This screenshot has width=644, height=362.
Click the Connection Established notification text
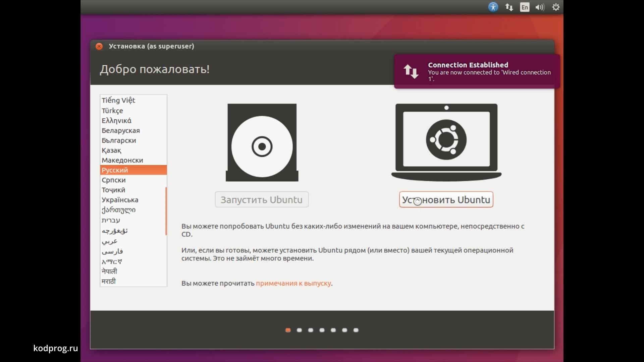click(489, 71)
